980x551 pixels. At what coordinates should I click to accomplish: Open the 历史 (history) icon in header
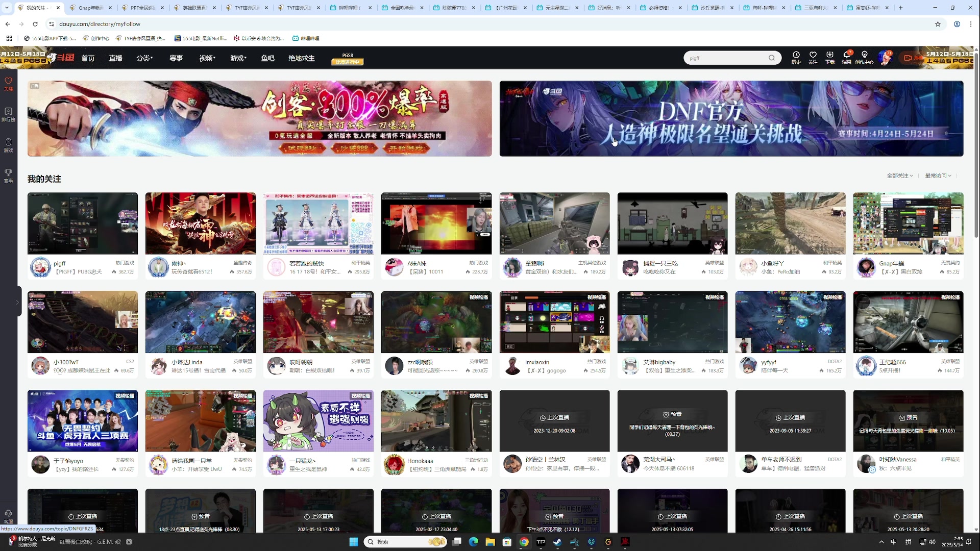click(x=796, y=57)
